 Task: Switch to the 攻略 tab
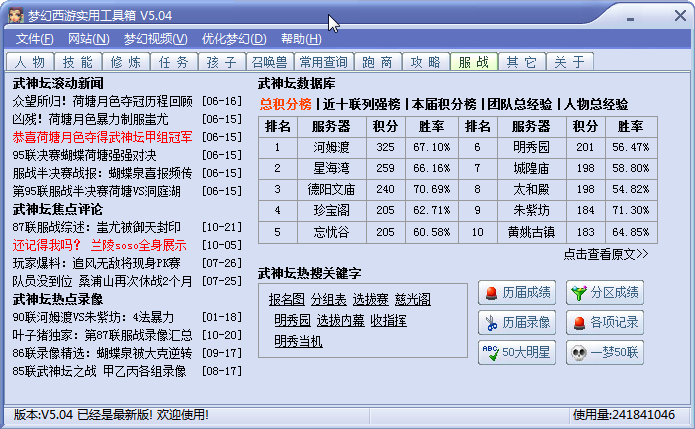(x=426, y=62)
